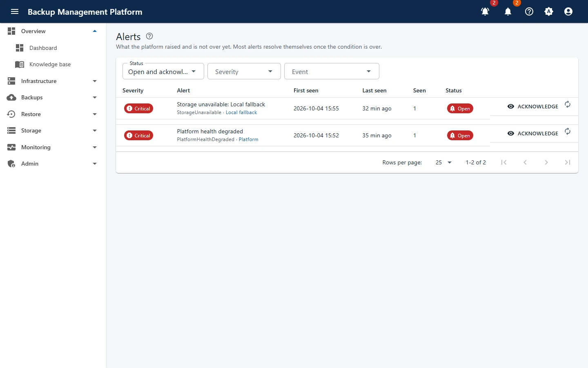Open the Platform link under health degraded
Image resolution: width=588 pixels, height=368 pixels.
coord(248,139)
